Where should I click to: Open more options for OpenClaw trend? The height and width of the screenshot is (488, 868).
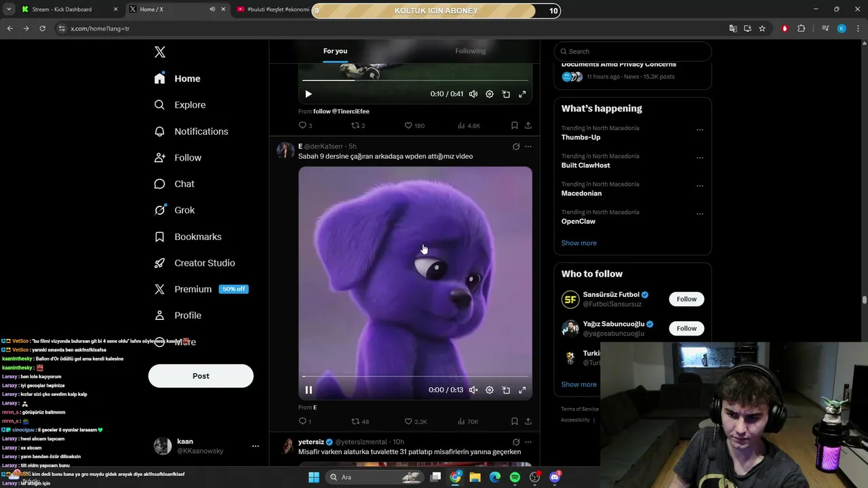click(700, 214)
